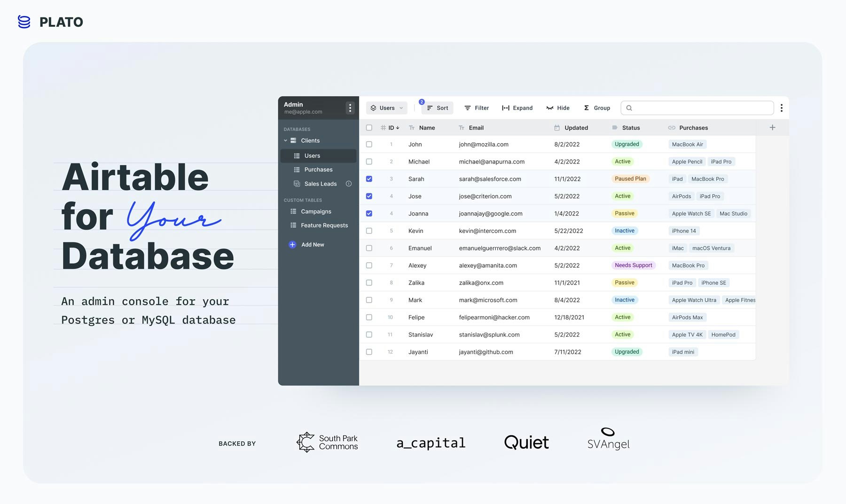This screenshot has width=846, height=504.
Task: Click the blue plus icon for Add New
Action: coord(292,245)
